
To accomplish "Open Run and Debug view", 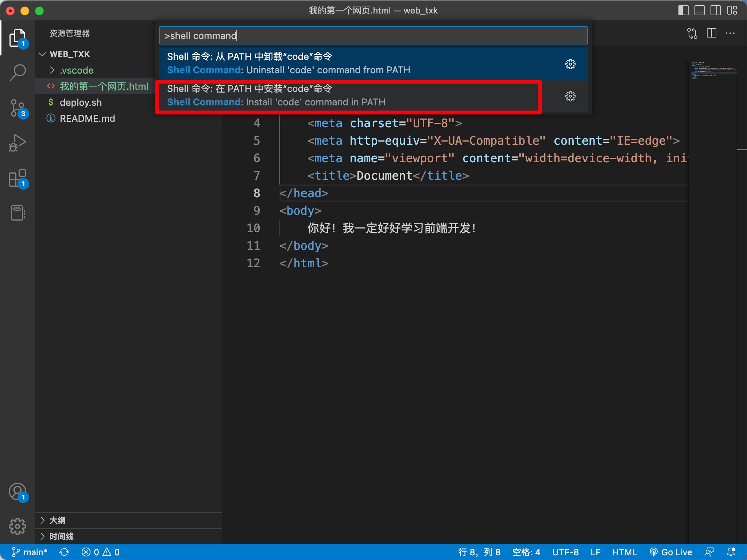I will pyautogui.click(x=18, y=143).
